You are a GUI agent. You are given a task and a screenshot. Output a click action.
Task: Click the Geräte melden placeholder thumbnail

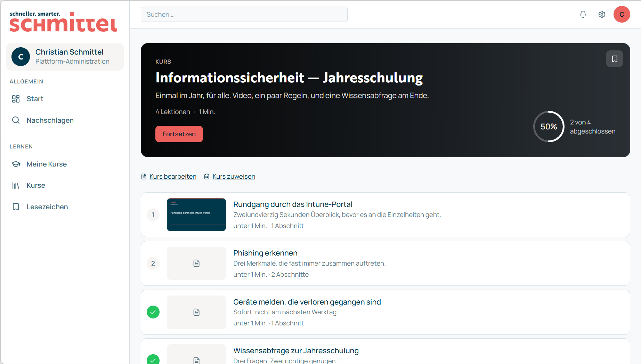[196, 312]
